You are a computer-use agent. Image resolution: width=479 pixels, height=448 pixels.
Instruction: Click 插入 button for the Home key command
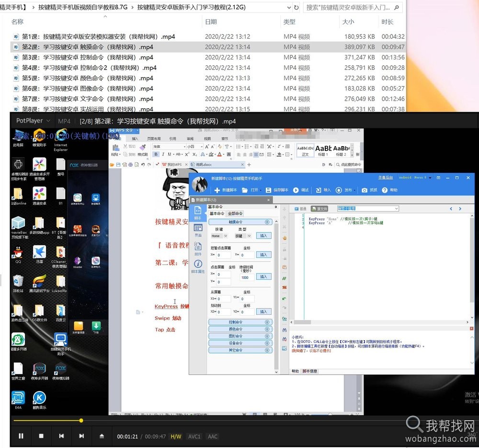263,236
